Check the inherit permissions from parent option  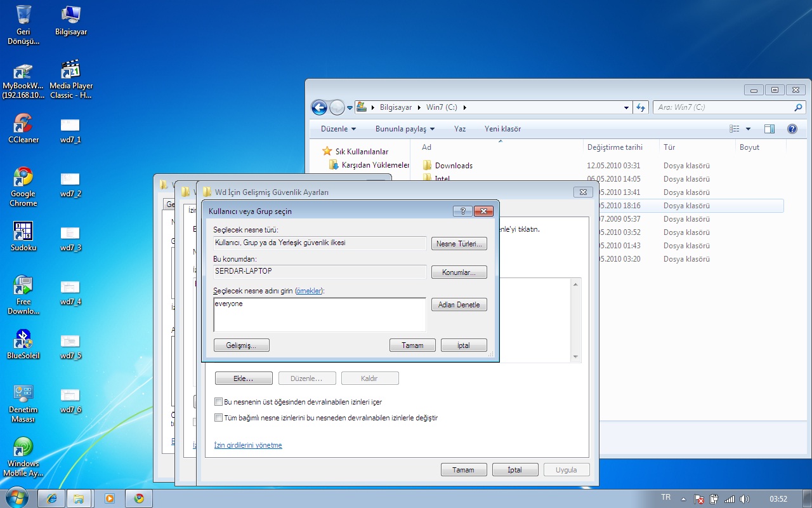point(218,402)
